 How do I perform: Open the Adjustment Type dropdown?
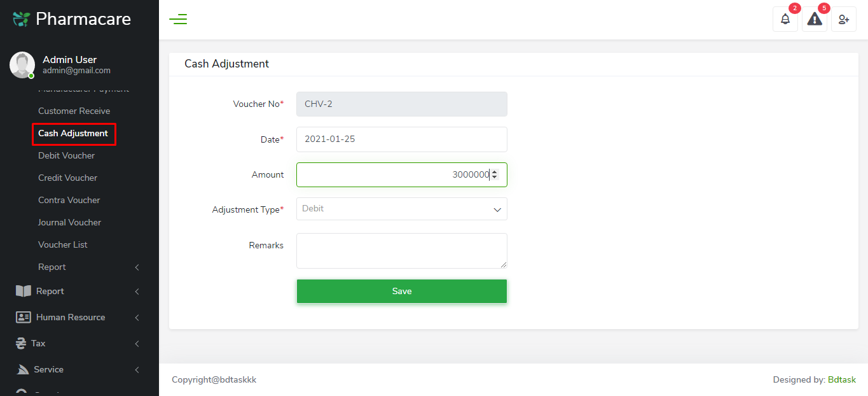pyautogui.click(x=402, y=209)
